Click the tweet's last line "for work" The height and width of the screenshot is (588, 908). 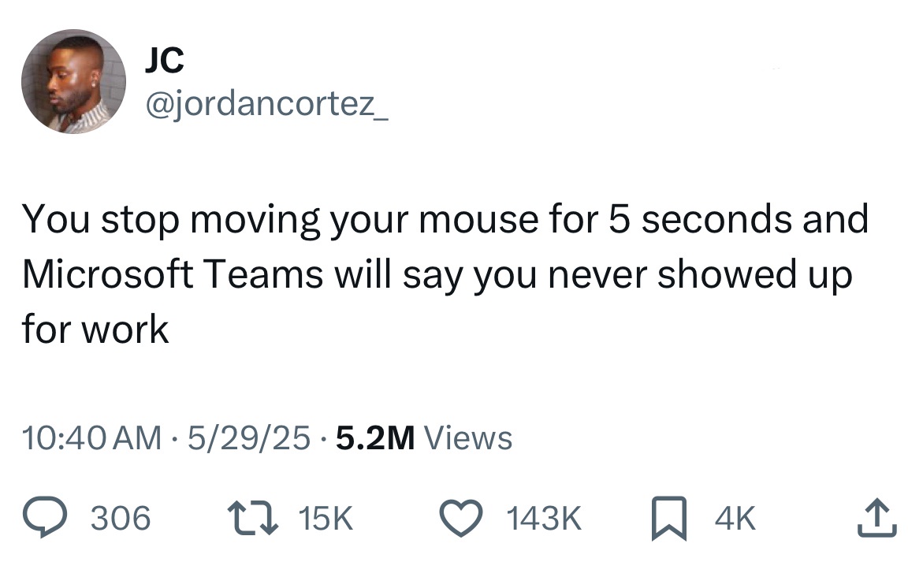tap(95, 328)
